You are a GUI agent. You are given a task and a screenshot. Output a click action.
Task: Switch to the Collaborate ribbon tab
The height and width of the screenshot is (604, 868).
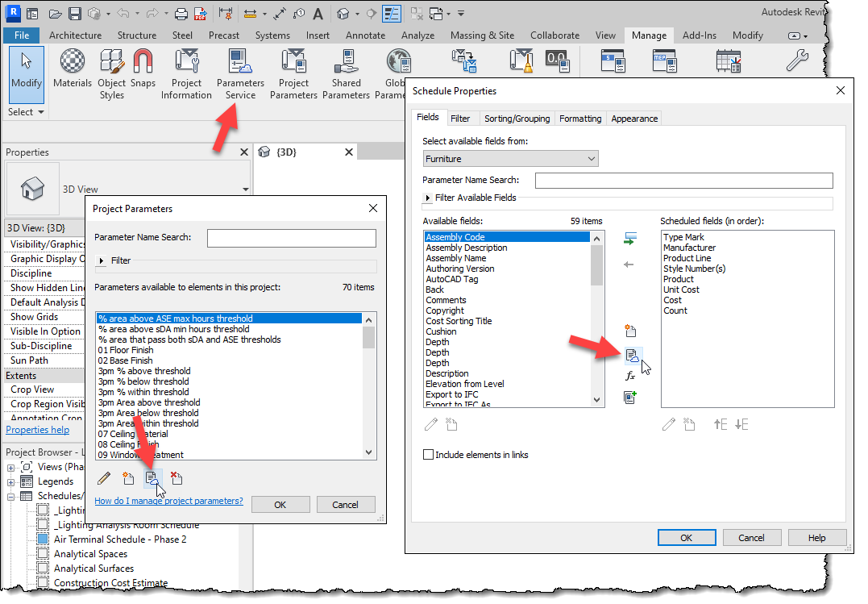pos(554,35)
